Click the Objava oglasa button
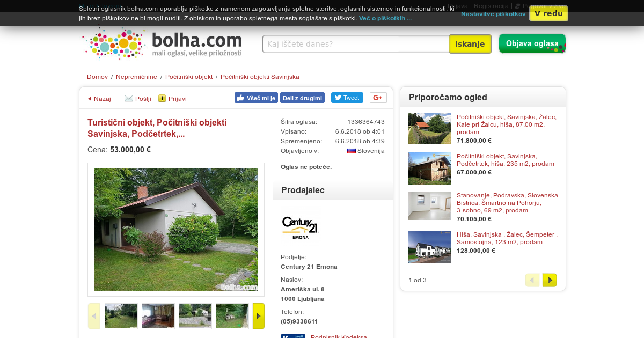The height and width of the screenshot is (338, 644). coord(532,43)
